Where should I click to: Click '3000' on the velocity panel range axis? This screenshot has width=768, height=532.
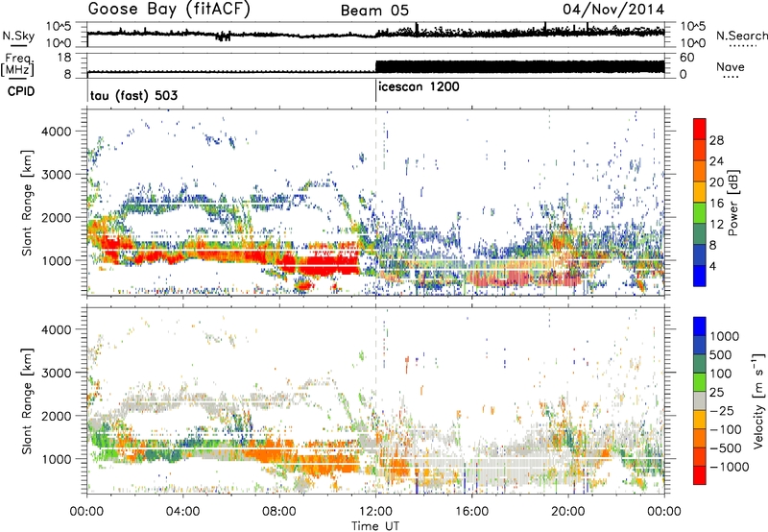pyautogui.click(x=56, y=373)
